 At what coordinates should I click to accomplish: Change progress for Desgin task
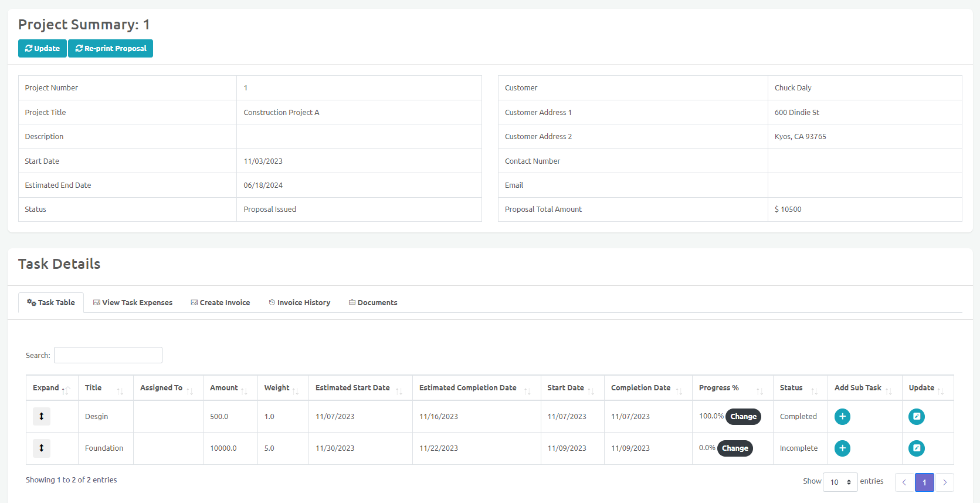coord(743,417)
